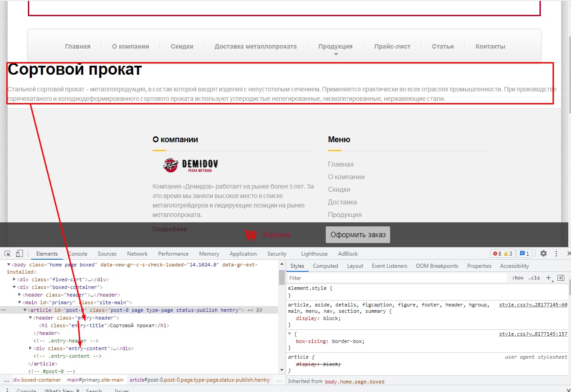
Task: Select the main#primary.site-main breadcrumb
Action: click(x=95, y=380)
